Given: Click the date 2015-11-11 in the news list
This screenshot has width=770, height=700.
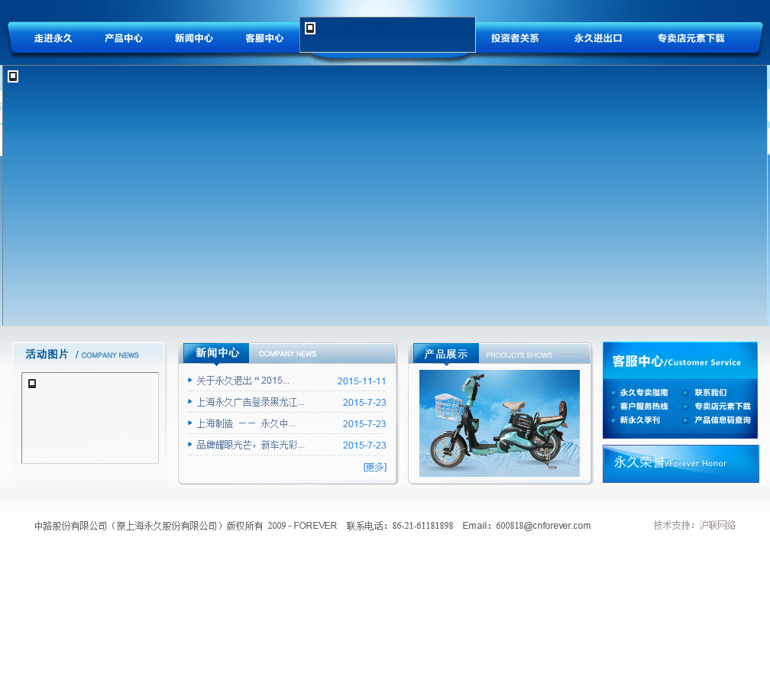Looking at the screenshot, I should (x=361, y=381).
